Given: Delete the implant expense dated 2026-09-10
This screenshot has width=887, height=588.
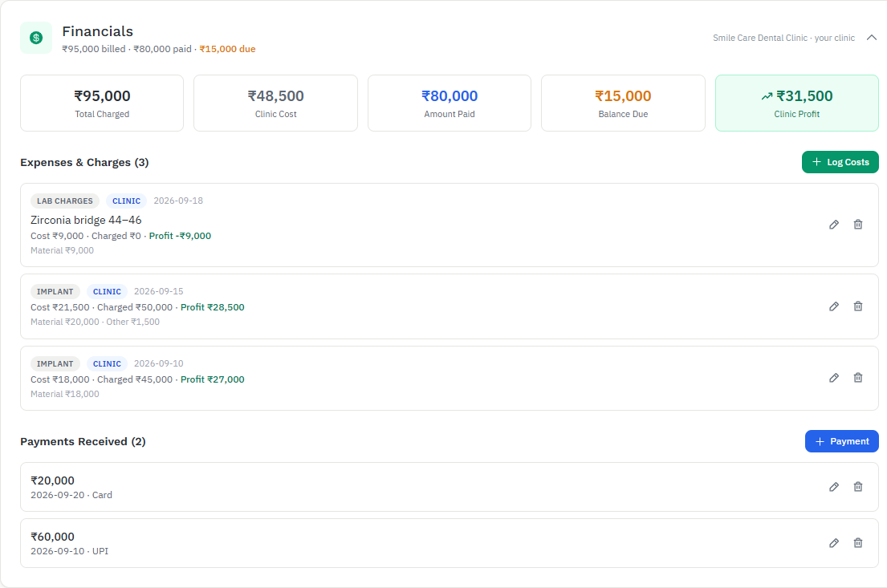Looking at the screenshot, I should pos(858,378).
